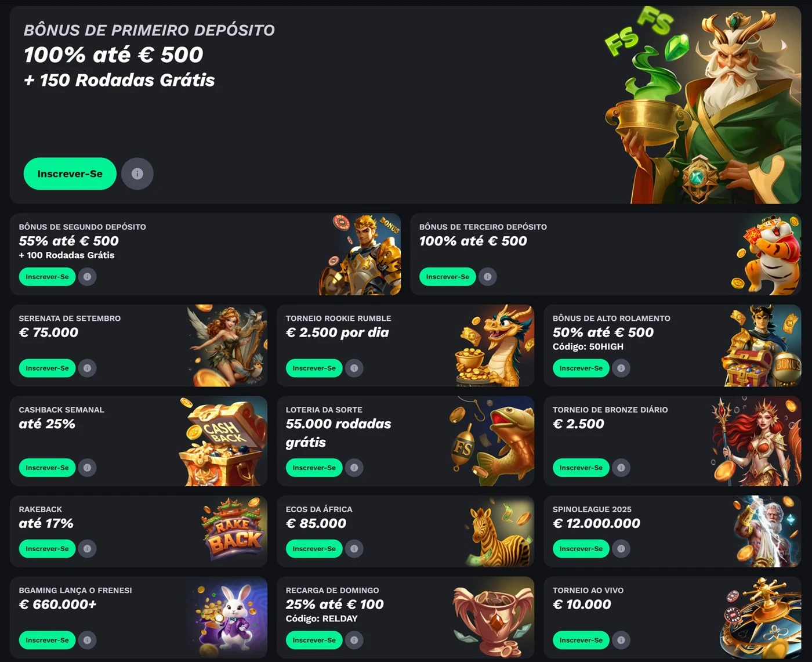Screen dimensions: 812x662
Task: Click info icon on Torneio ao Vivo
Action: (x=621, y=640)
